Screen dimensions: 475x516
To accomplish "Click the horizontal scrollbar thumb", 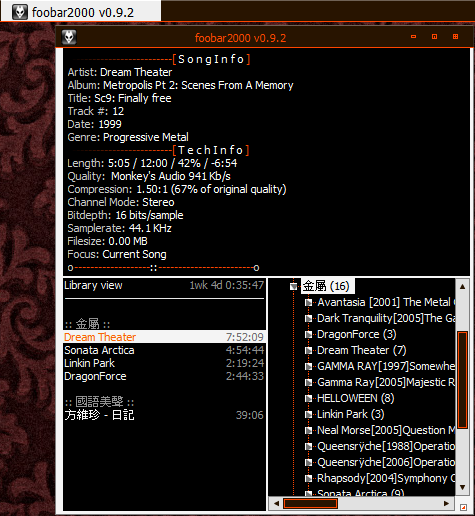I will click(x=310, y=503).
